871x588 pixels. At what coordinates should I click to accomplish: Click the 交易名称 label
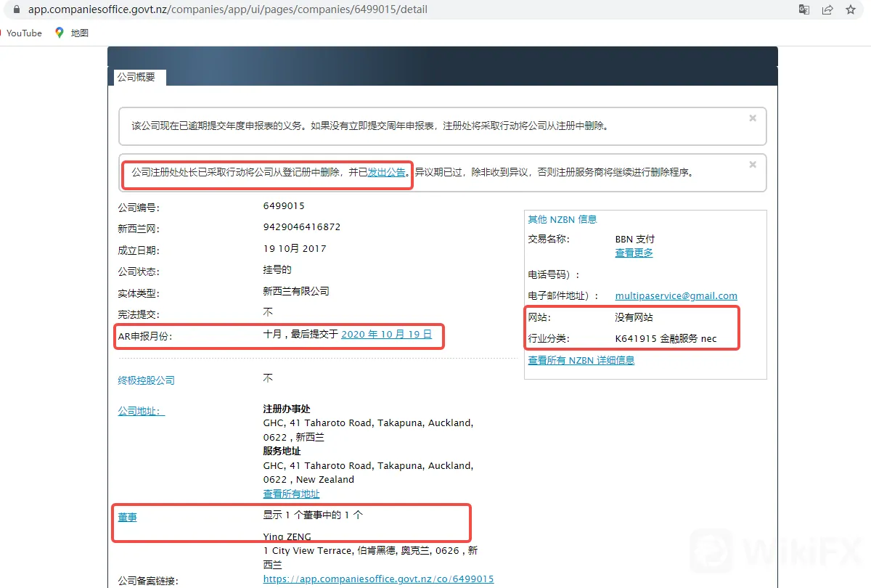point(549,239)
